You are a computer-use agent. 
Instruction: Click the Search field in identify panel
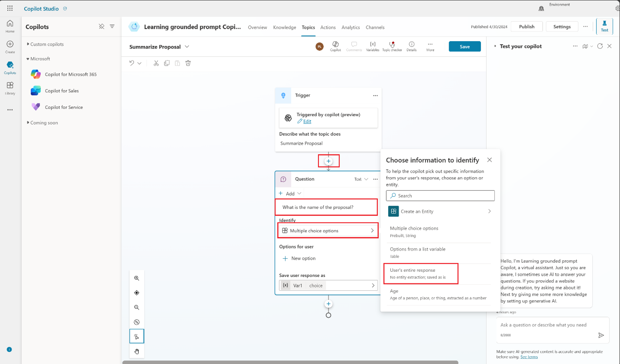[440, 196]
